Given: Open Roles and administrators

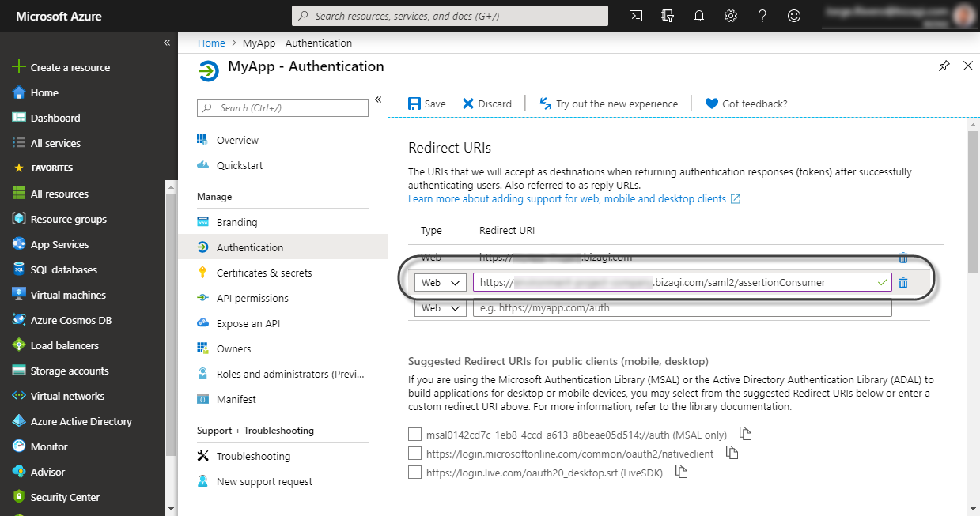Looking at the screenshot, I should coord(289,374).
